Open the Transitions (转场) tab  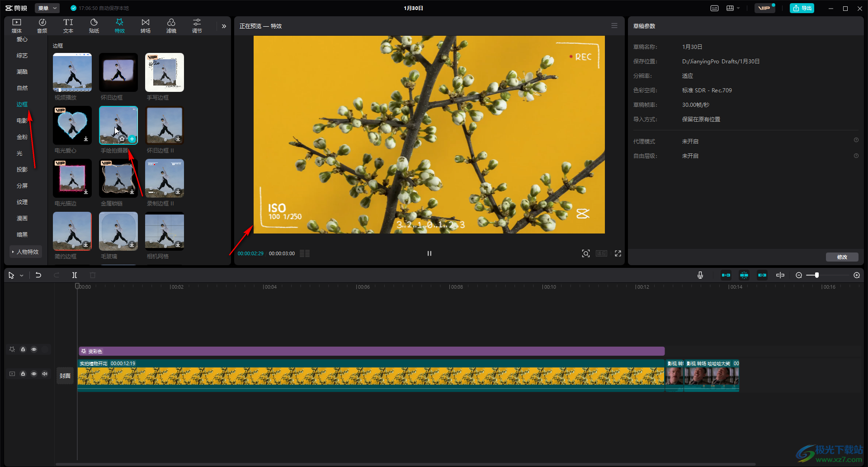coord(146,26)
